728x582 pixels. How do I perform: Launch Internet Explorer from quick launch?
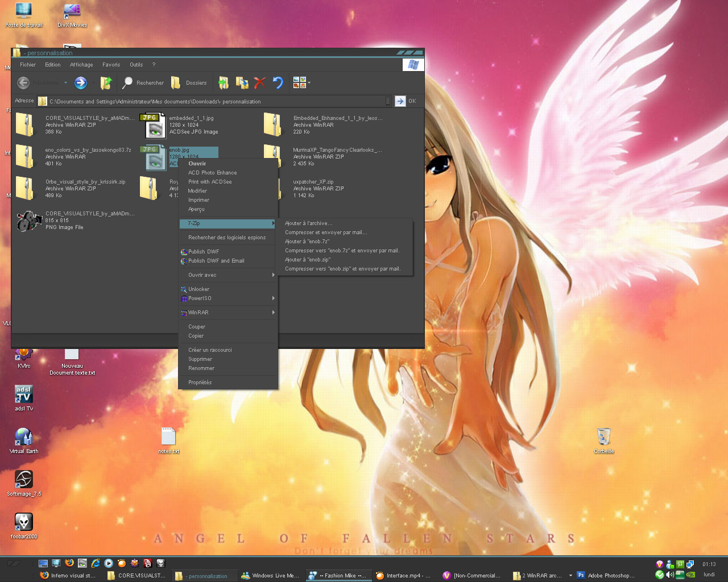point(96,563)
